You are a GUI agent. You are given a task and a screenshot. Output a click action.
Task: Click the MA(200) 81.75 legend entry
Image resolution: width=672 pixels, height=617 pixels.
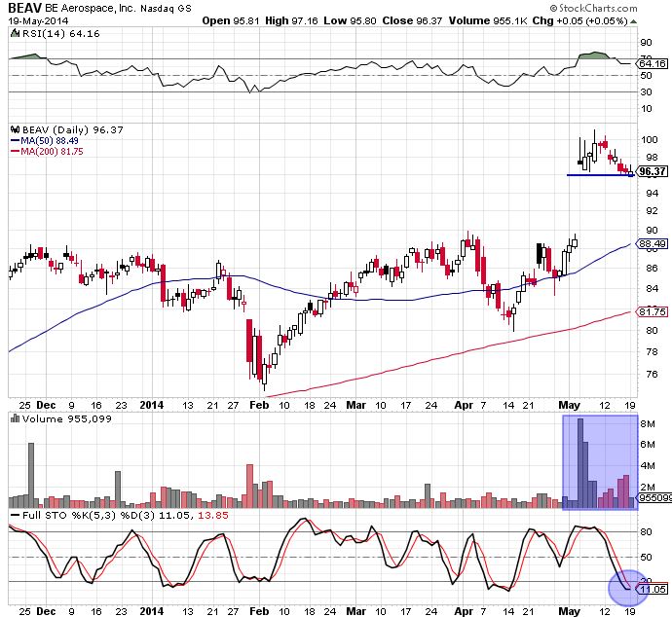click(x=47, y=151)
